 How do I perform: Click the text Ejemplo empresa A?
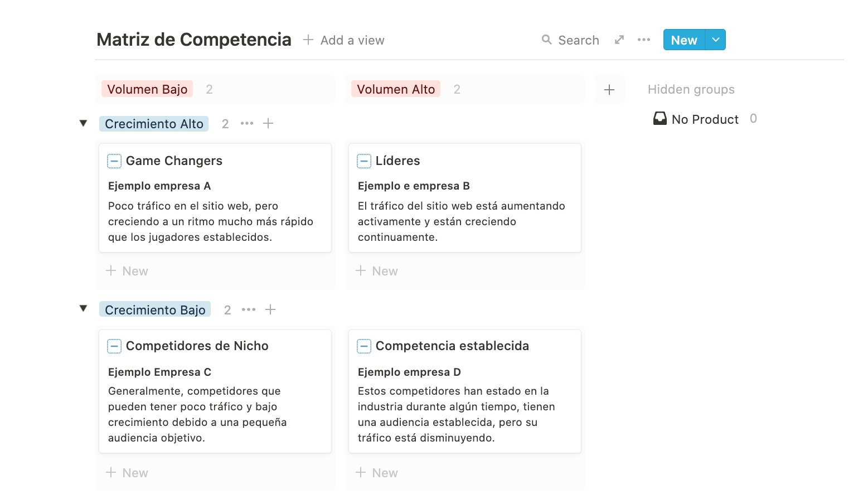(159, 186)
